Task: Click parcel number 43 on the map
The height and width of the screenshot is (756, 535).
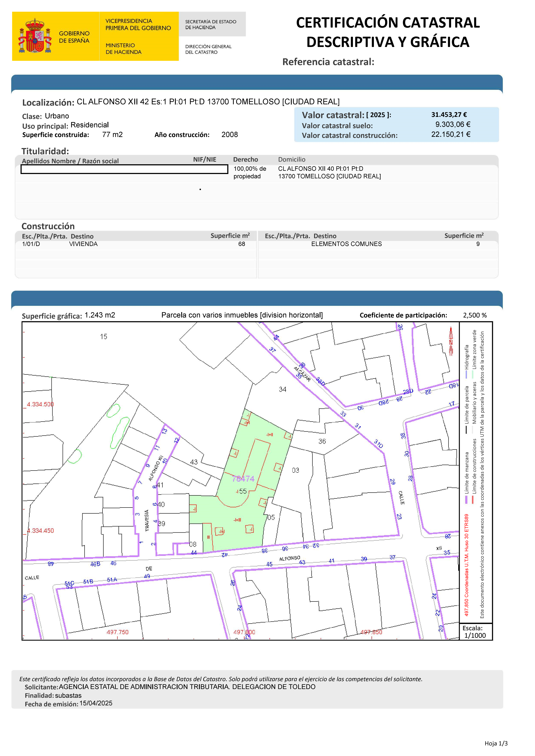Action: 194,462
